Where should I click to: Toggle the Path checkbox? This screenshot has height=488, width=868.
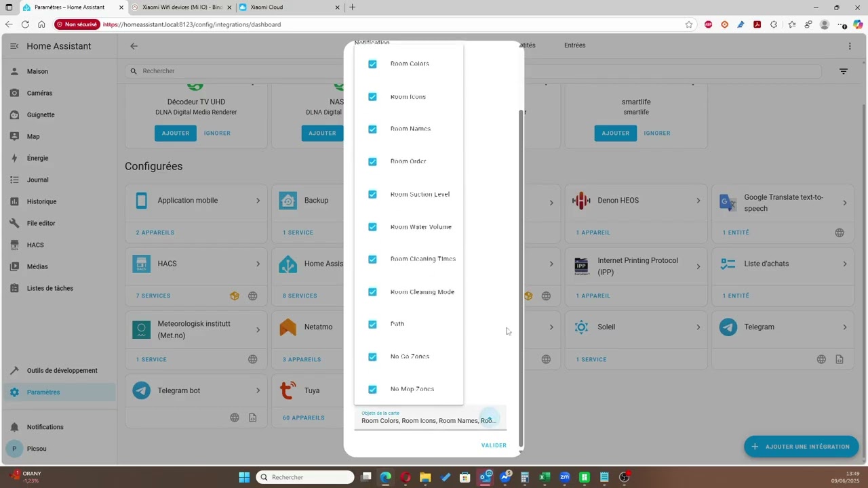(372, 324)
